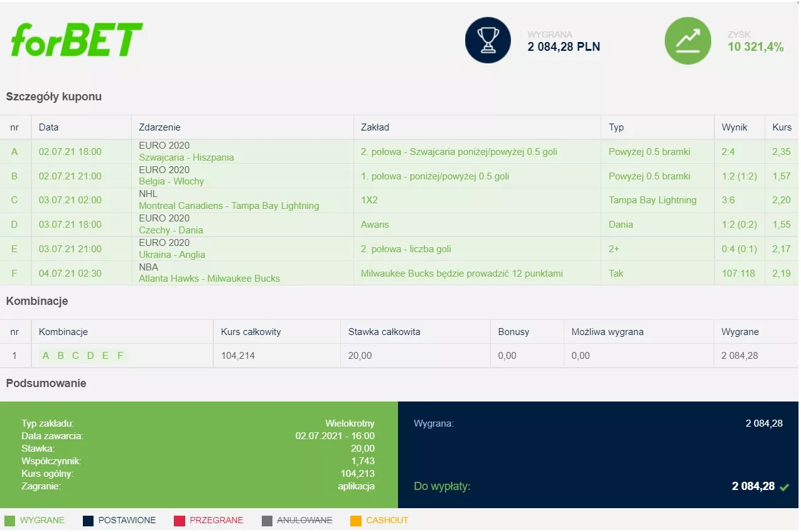
Task: Click the navy POSTAWIONE legend square
Action: click(88, 521)
